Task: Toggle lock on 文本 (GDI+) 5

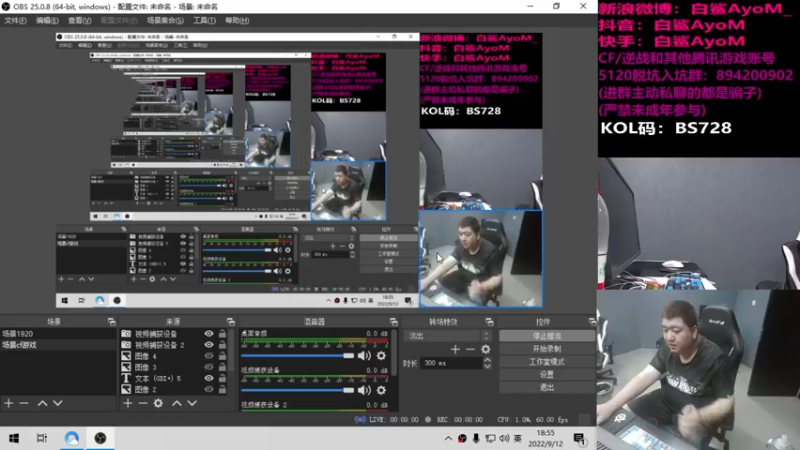Action: pos(222,378)
